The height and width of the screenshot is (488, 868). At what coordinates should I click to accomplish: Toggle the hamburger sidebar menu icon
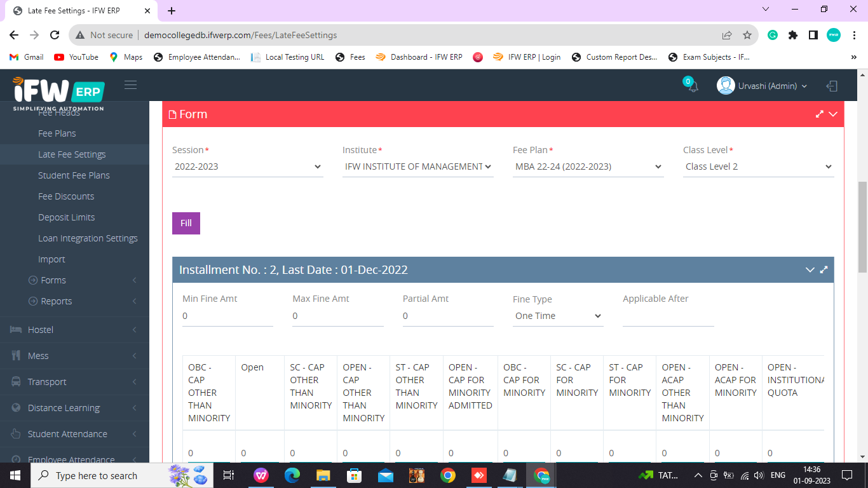130,85
